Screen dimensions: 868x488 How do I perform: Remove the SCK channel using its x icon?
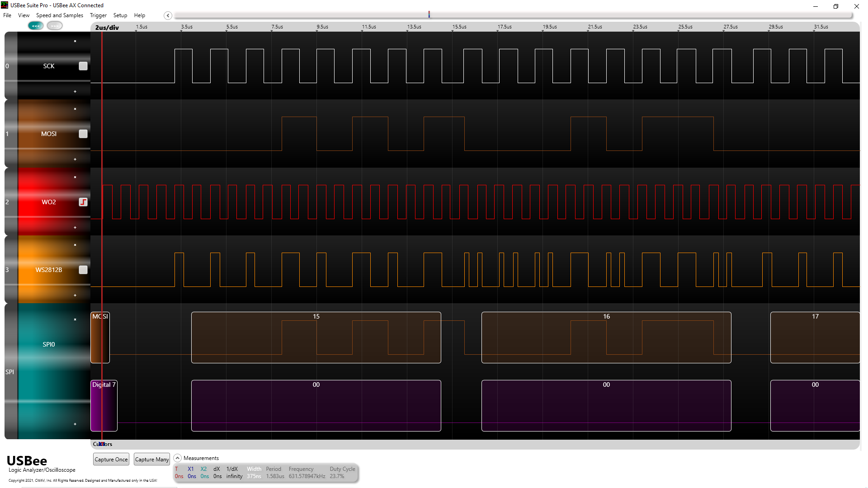[x=75, y=41]
